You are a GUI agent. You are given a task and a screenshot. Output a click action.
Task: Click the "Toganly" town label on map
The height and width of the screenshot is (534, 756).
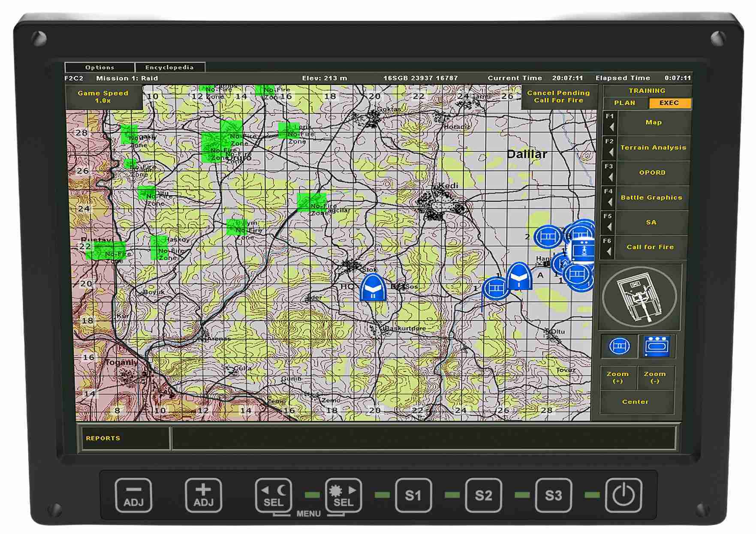(122, 362)
